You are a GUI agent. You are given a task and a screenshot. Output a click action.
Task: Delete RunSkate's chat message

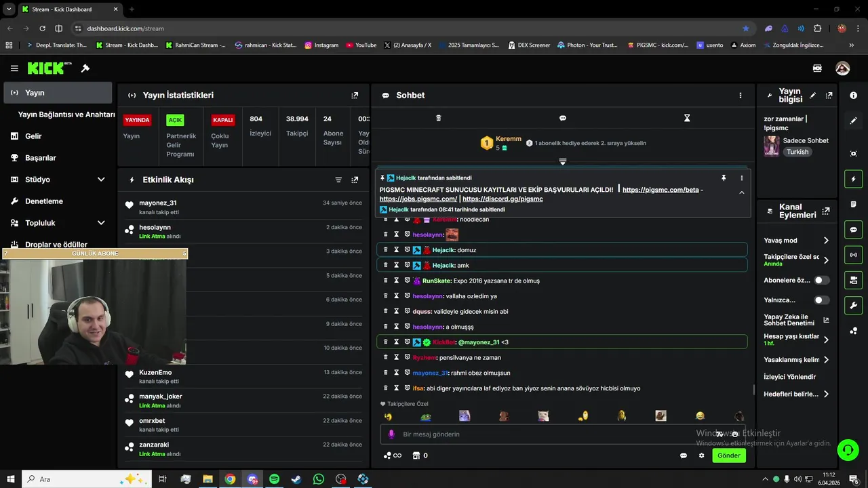coord(386,281)
